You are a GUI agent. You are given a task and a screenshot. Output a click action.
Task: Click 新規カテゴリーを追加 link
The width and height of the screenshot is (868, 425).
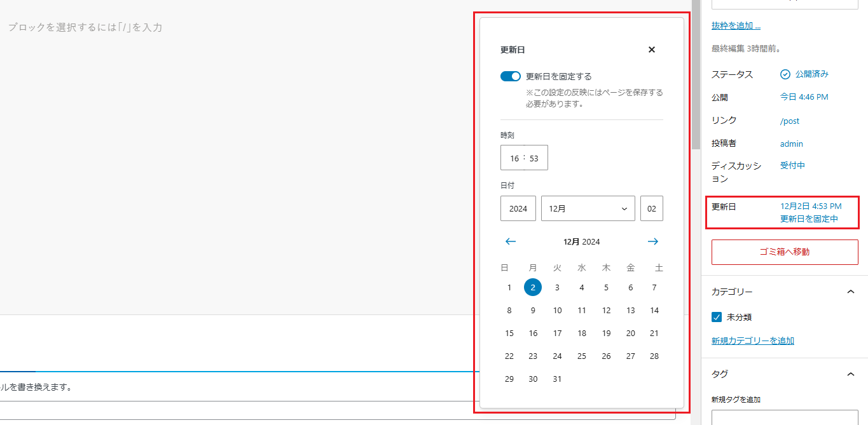click(x=753, y=341)
